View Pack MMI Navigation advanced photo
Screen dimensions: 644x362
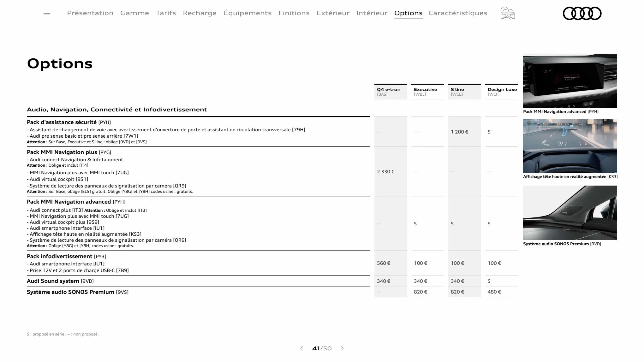(x=570, y=81)
